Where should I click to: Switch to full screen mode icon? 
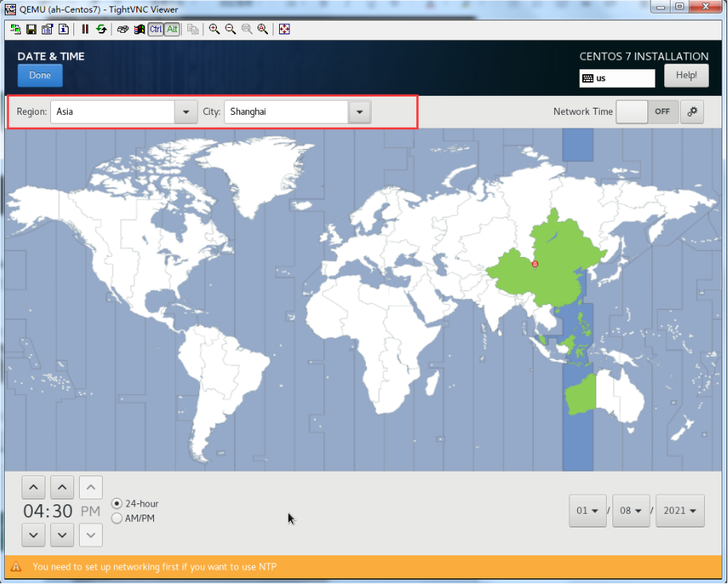click(x=285, y=30)
